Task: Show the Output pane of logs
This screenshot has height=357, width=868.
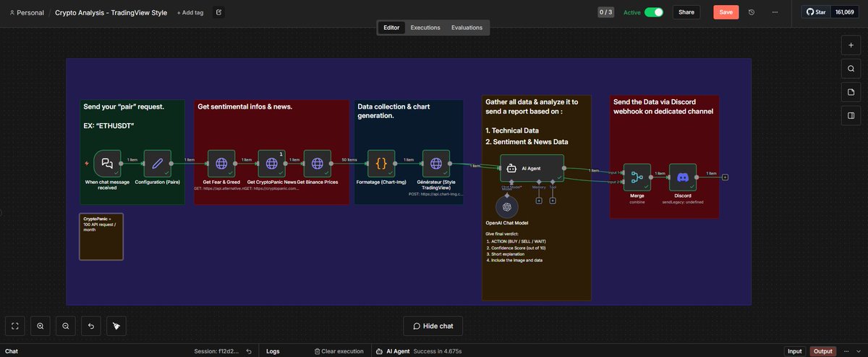Action: pyautogui.click(x=823, y=351)
